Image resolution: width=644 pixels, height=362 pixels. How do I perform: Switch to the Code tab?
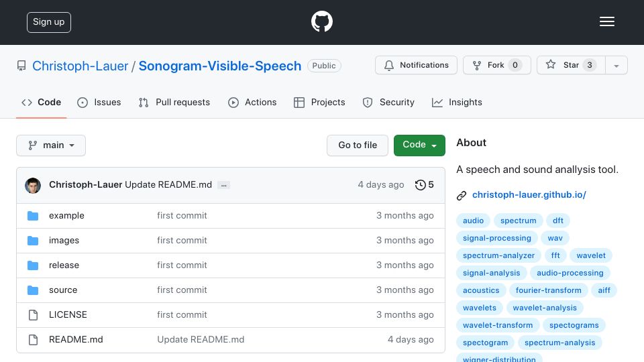point(41,102)
